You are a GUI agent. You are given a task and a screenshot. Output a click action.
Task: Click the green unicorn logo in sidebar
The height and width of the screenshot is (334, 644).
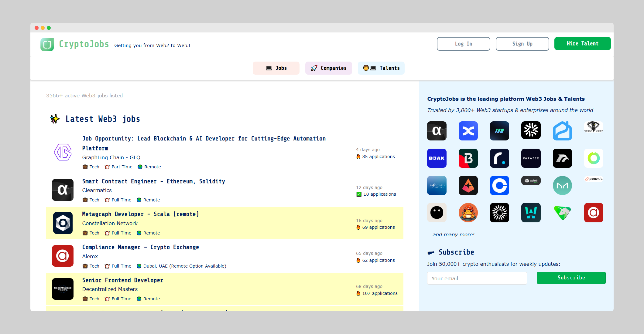coord(562,213)
